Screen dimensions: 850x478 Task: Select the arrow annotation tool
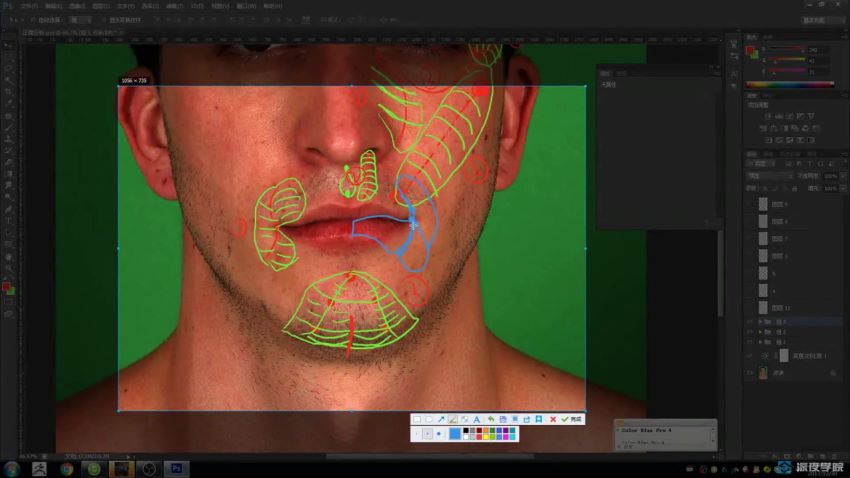[x=441, y=419]
